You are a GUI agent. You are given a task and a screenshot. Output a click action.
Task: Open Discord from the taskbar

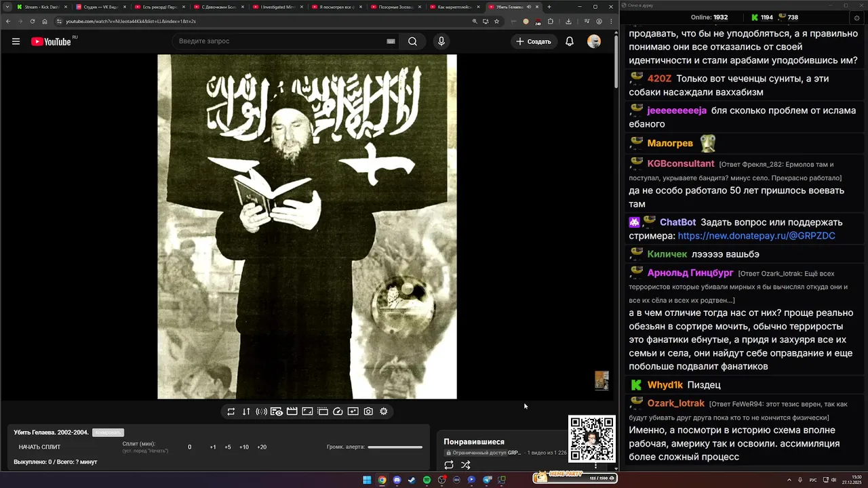click(x=397, y=480)
